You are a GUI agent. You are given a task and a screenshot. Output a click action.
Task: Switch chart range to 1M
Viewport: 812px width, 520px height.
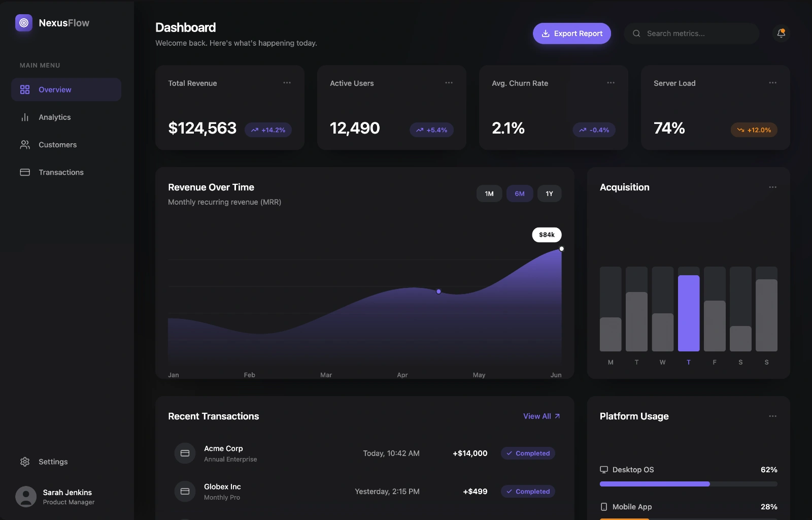tap(489, 193)
